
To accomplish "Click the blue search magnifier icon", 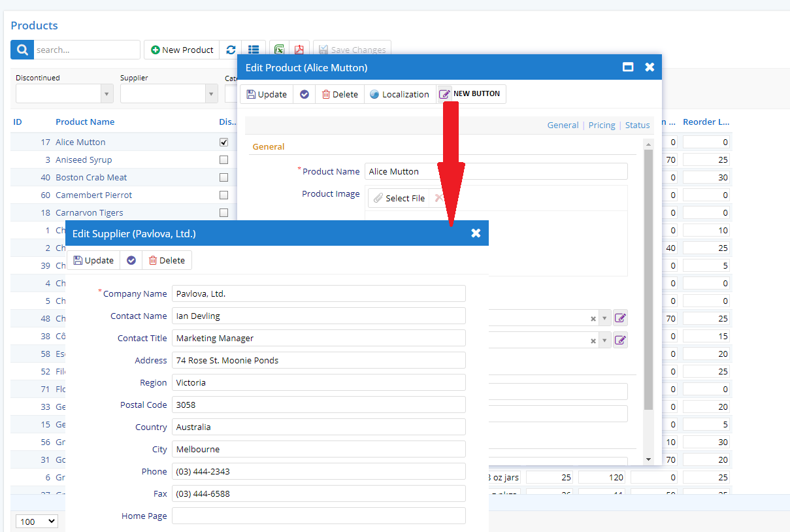I will click(x=21, y=49).
